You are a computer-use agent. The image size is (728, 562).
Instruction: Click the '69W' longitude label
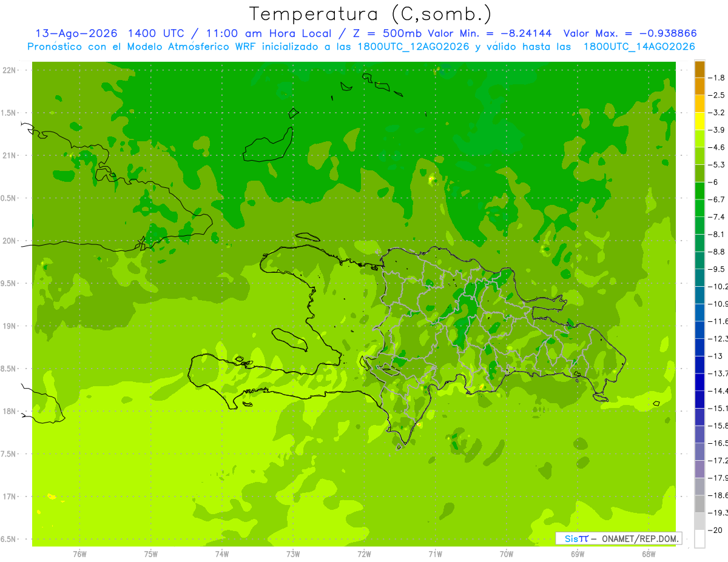578,554
